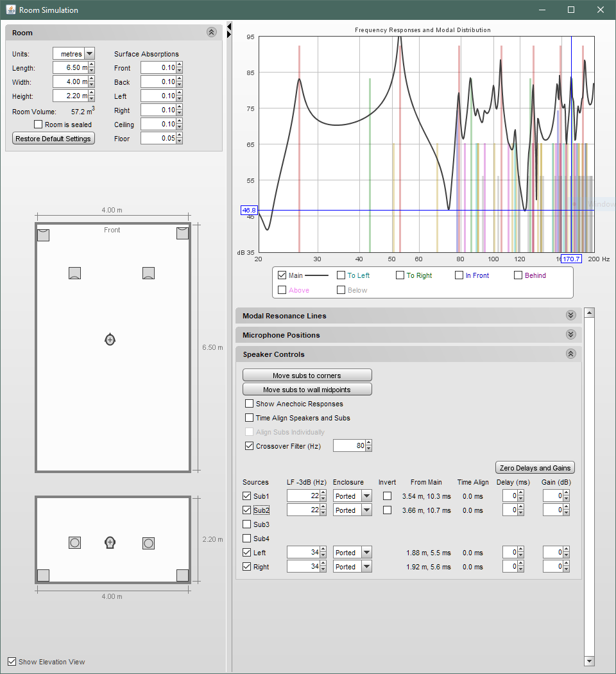Enable the Sub3 source checkbox
The height and width of the screenshot is (674, 616).
tap(247, 524)
